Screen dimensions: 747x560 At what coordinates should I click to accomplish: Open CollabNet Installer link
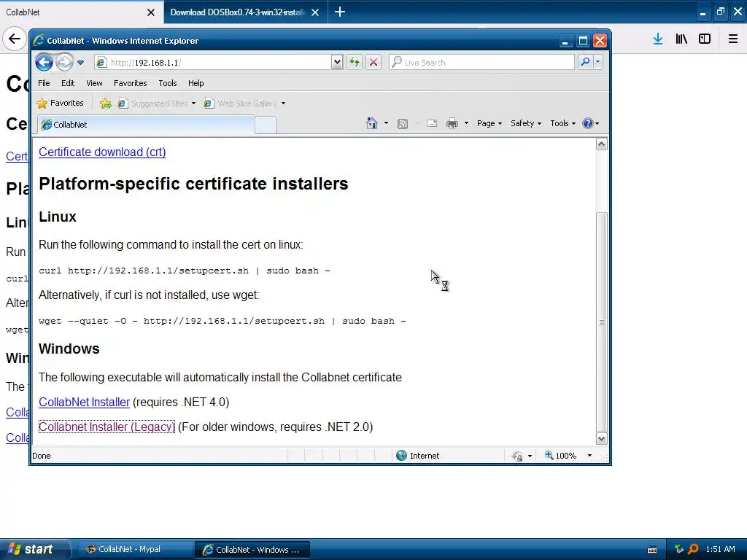(x=85, y=402)
